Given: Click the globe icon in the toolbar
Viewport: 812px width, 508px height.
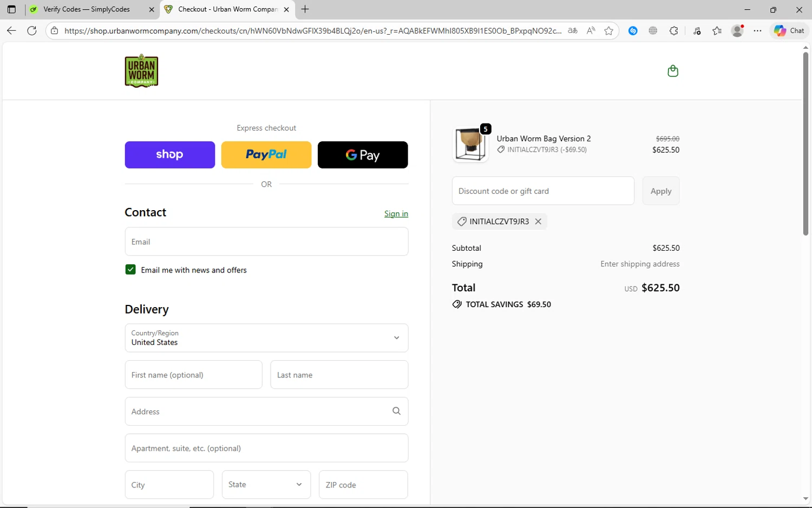Looking at the screenshot, I should click(x=653, y=31).
